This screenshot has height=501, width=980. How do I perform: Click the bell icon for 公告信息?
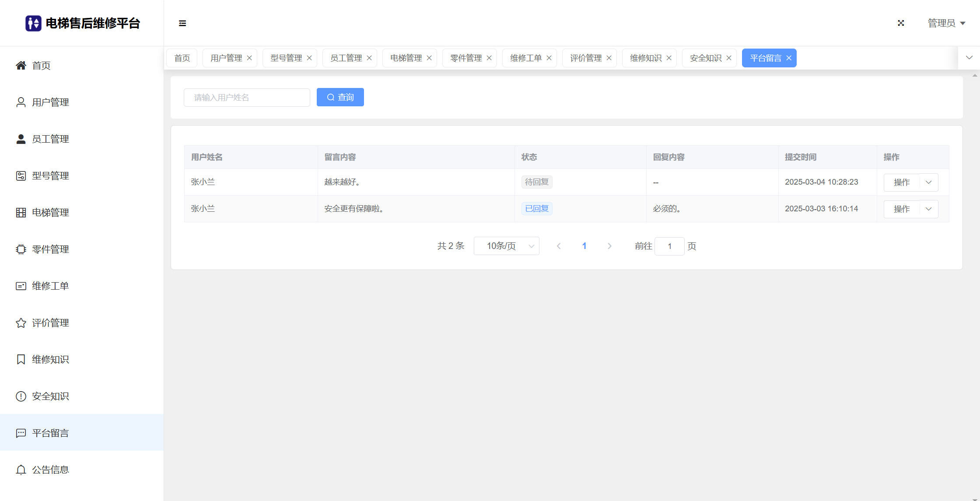(x=21, y=470)
